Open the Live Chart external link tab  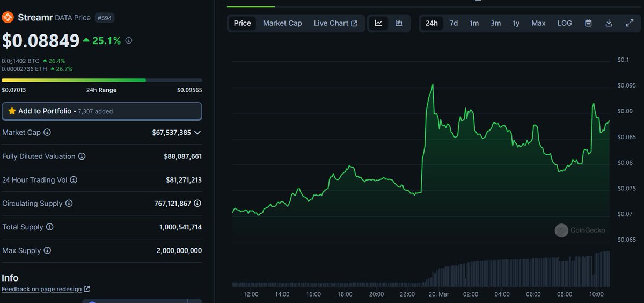coord(335,23)
